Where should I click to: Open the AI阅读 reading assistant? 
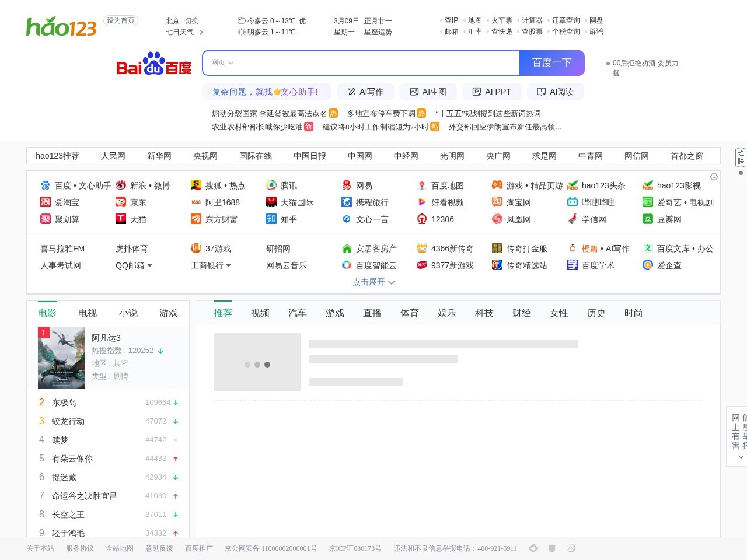556,92
